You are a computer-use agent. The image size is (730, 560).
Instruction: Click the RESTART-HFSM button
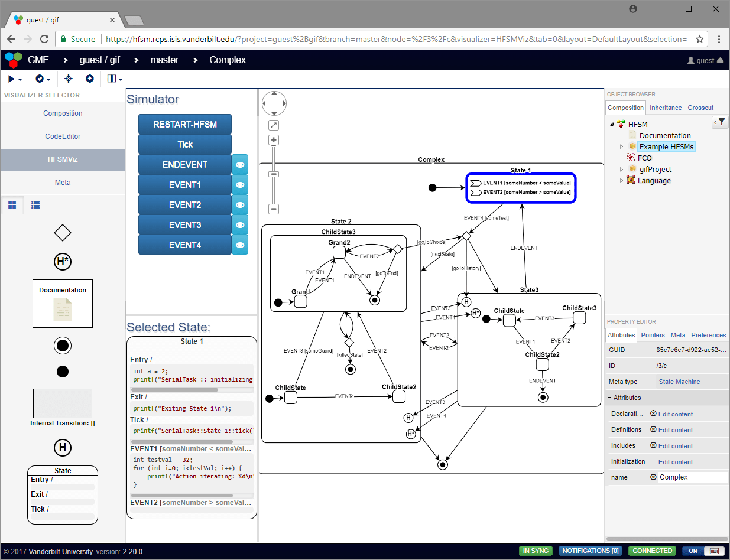184,125
